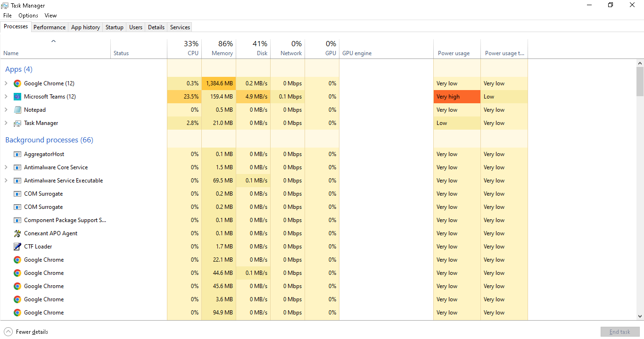
Task: Click the Background processes (66) heading
Action: (50, 140)
